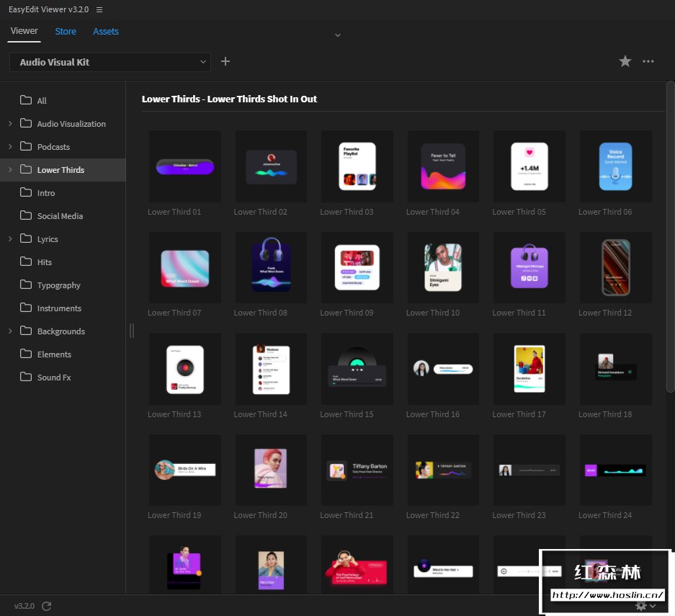Screen dimensions: 675x616
Task: Select the Lower Third 06 Voice Record thumbnail
Action: 615,166
